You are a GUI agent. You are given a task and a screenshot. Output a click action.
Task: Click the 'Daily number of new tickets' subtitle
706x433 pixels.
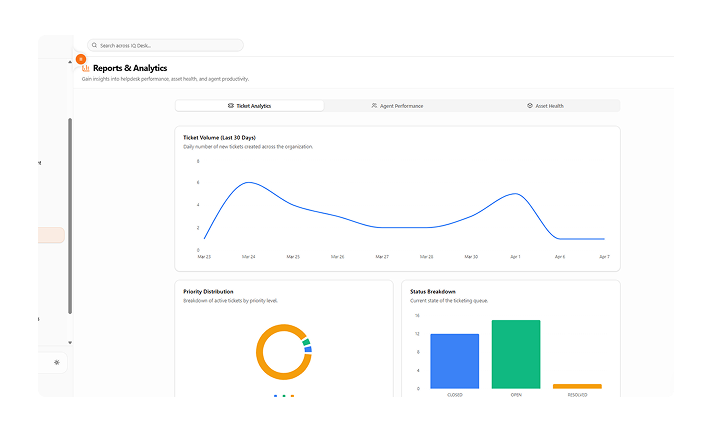point(248,147)
